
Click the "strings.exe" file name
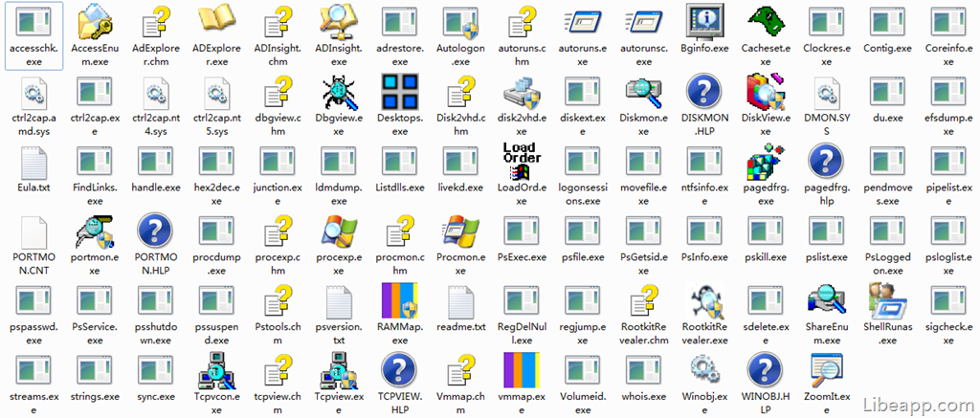(x=95, y=397)
